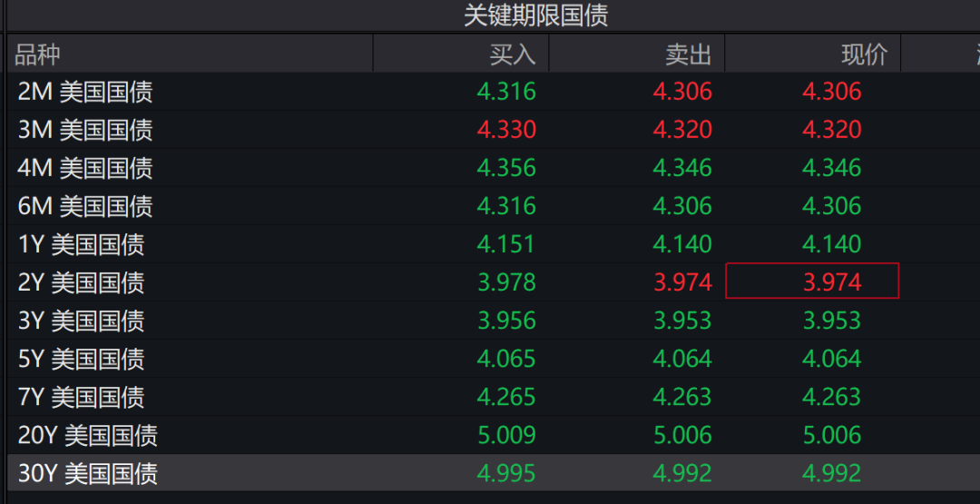Sort the table by 现价 header

coord(863,54)
